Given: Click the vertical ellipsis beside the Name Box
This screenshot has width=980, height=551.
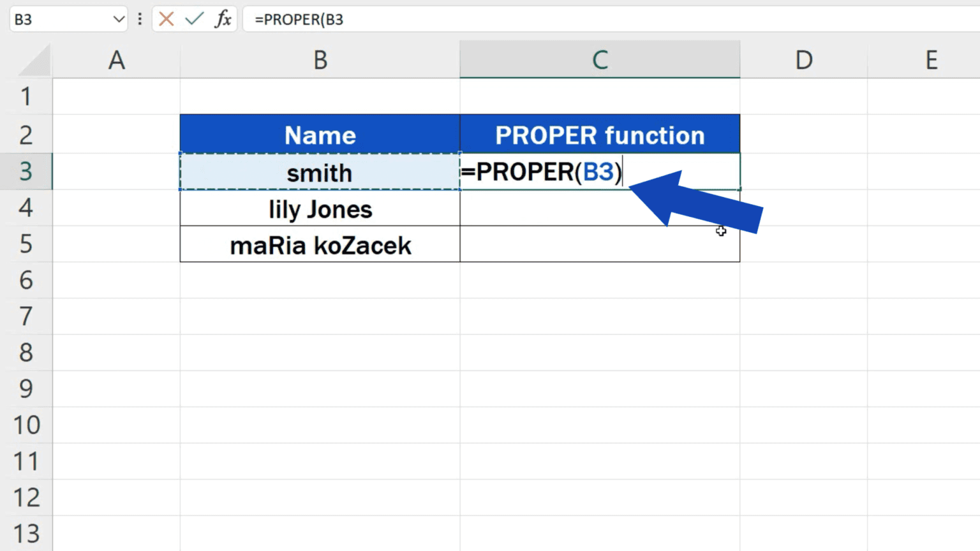Looking at the screenshot, I should point(140,19).
